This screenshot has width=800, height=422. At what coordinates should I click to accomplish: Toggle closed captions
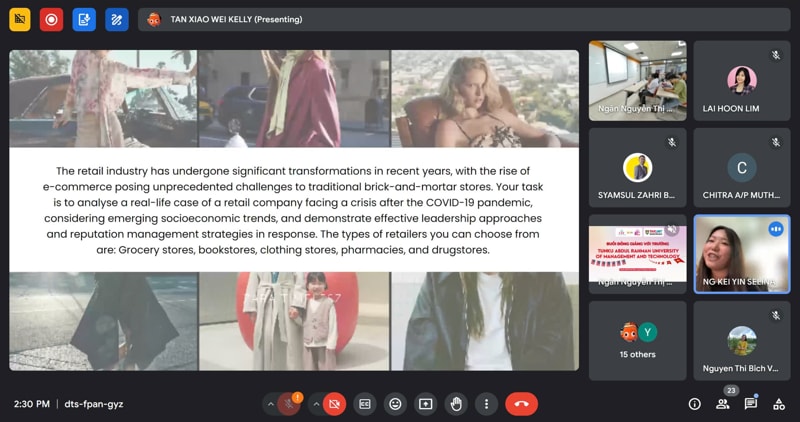[365, 404]
